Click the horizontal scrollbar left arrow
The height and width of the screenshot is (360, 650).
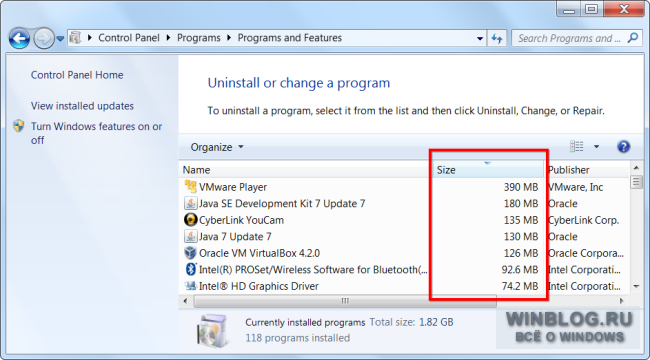coord(185,301)
